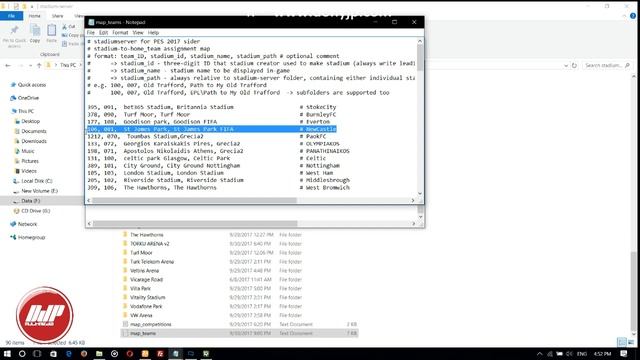Open the Notepad Format menu
The image size is (640, 360).
(x=120, y=33)
